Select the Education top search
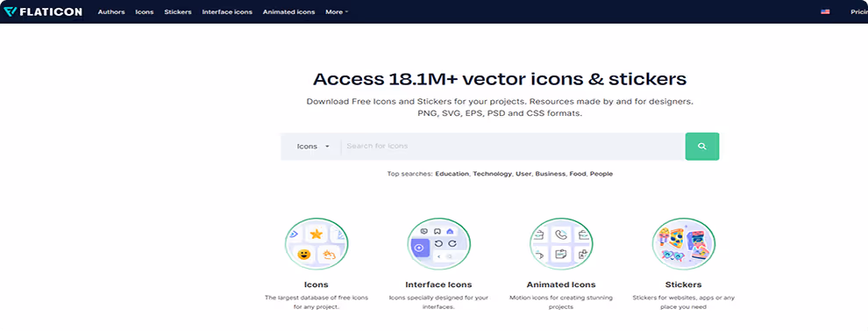Screen dimensions: 868x331 452,174
